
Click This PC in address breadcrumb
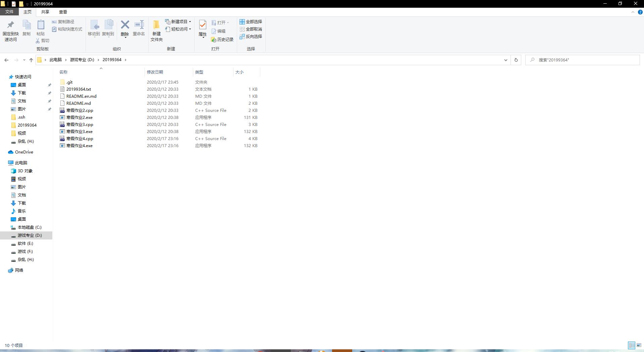point(56,60)
